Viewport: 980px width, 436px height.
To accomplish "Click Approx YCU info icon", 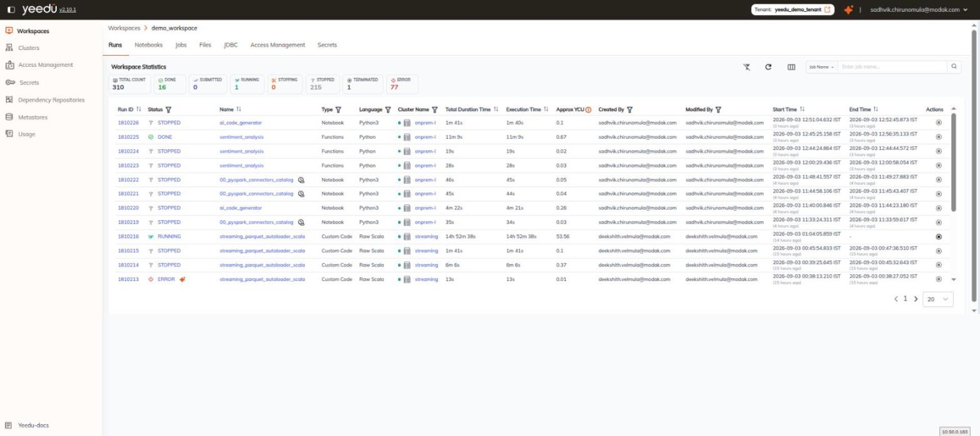I will [x=588, y=110].
